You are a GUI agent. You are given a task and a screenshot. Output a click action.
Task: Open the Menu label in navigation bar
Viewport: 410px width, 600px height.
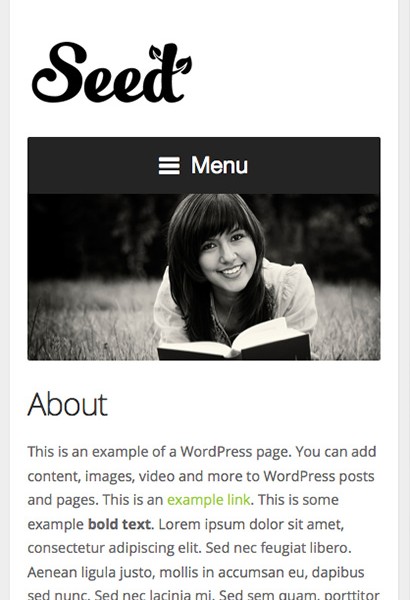click(219, 165)
